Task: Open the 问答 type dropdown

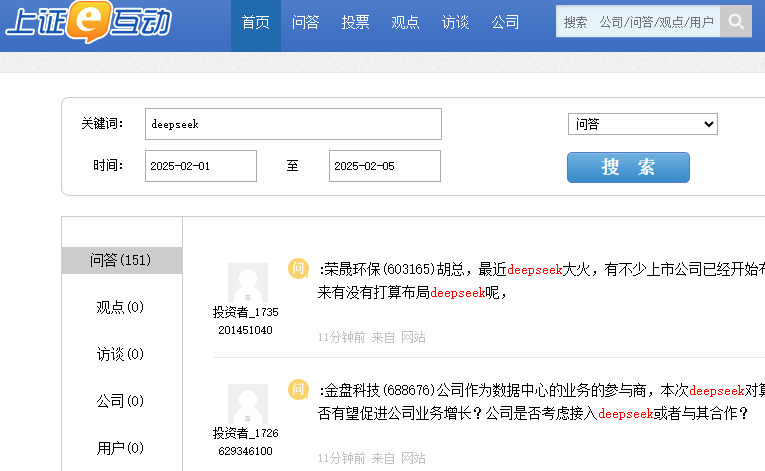Action: [642, 124]
